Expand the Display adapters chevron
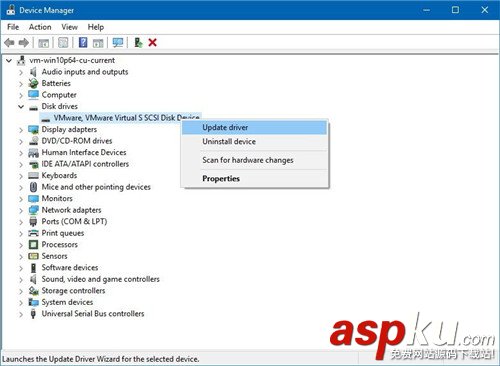Screen dimensions: 500x366 [21, 130]
